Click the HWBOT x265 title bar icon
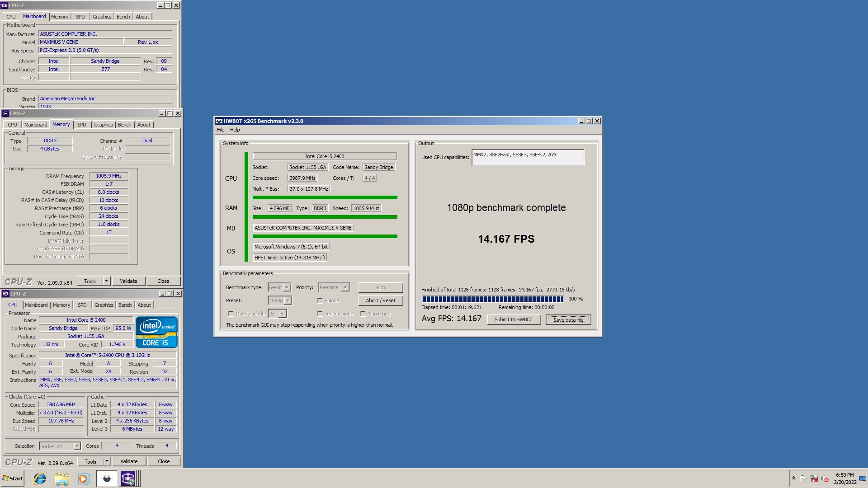Image resolution: width=868 pixels, height=488 pixels. coord(219,121)
